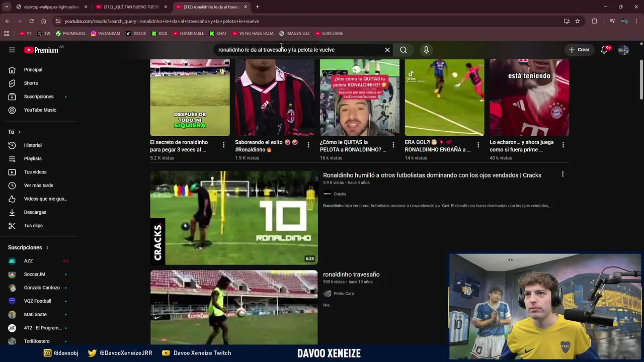Open the Cracks channel link
The image size is (644, 362).
(340, 194)
